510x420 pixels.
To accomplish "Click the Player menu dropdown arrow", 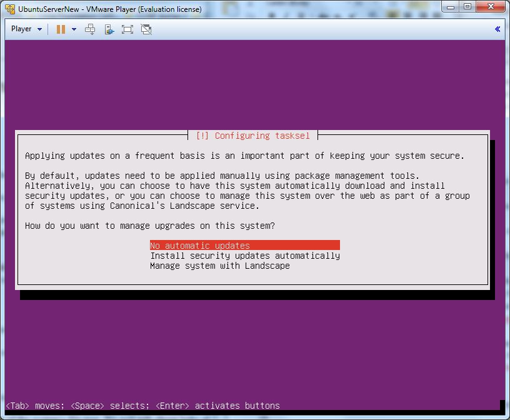I will coord(40,29).
